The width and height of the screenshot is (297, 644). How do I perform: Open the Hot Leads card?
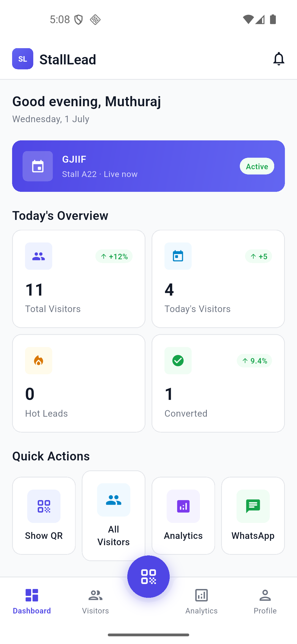(79, 383)
